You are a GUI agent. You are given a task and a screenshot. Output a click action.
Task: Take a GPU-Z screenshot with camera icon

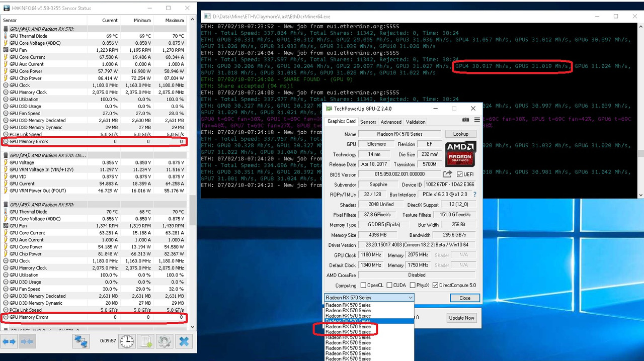pos(465,120)
